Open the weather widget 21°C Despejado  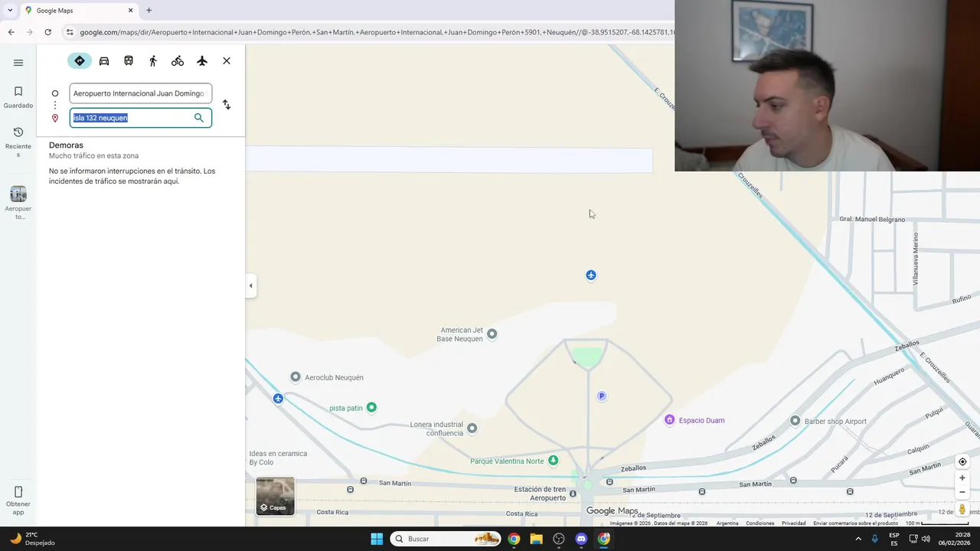(32, 539)
